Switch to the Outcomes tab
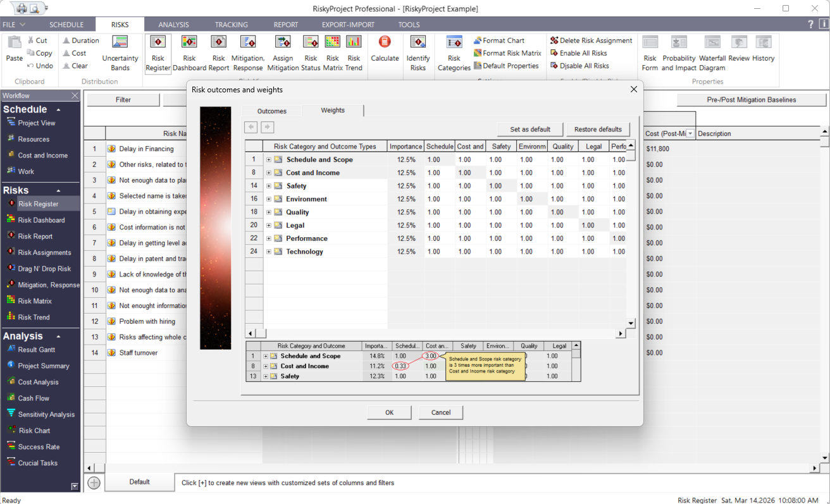 271,111
